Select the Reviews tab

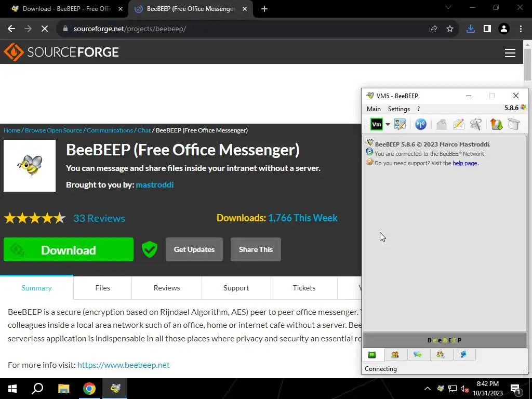167,288
